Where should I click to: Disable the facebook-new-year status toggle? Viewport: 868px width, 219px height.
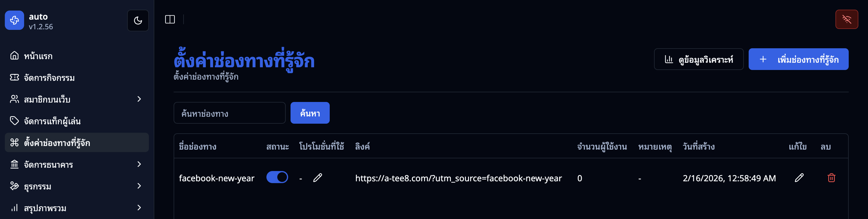(277, 177)
